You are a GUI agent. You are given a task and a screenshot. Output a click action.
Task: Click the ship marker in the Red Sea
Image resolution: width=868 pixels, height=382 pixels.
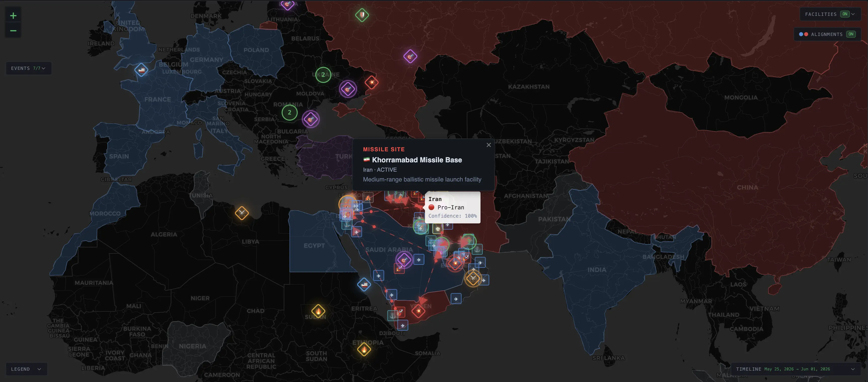click(364, 285)
